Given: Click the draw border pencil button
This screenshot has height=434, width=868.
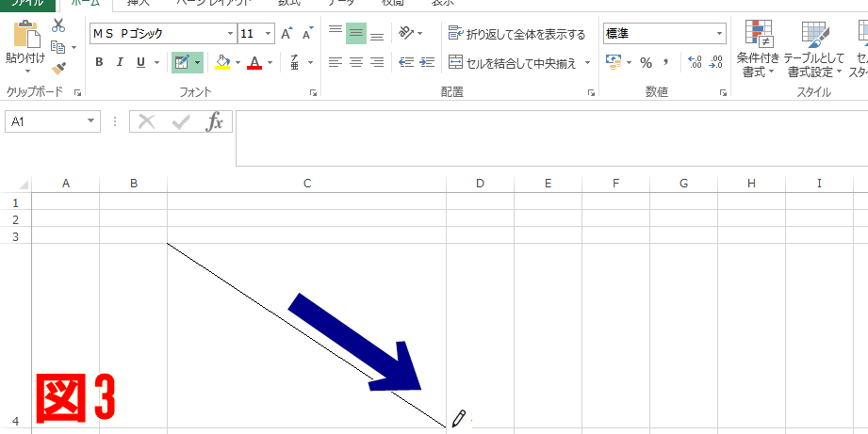Looking at the screenshot, I should [x=182, y=62].
